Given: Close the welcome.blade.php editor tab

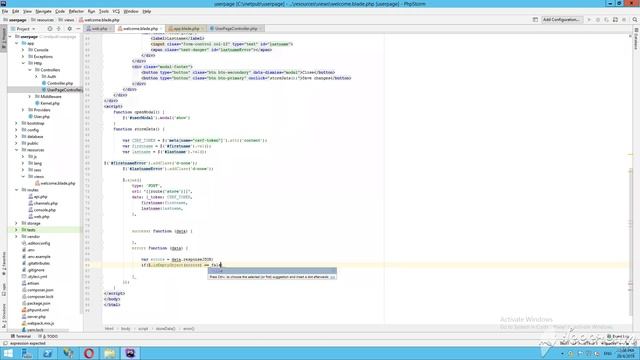Looking at the screenshot, I should pyautogui.click(x=162, y=29).
